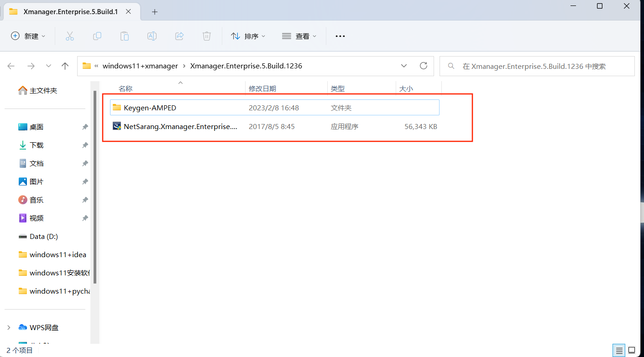Image resolution: width=644 pixels, height=357 pixels.
Task: Switch to large thumbnails view icon
Action: click(x=631, y=350)
